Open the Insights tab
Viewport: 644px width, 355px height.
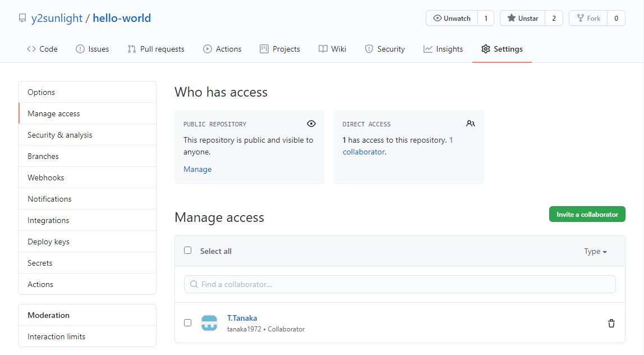(x=443, y=49)
